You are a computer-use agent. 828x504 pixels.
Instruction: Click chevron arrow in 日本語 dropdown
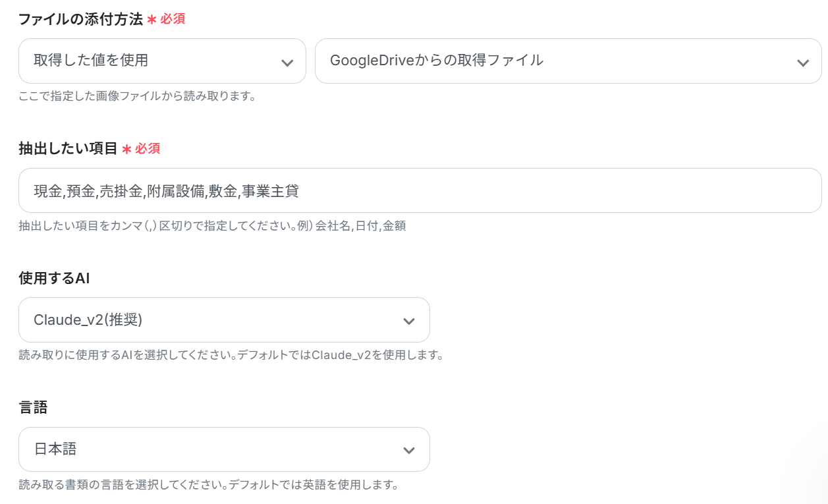coord(408,450)
